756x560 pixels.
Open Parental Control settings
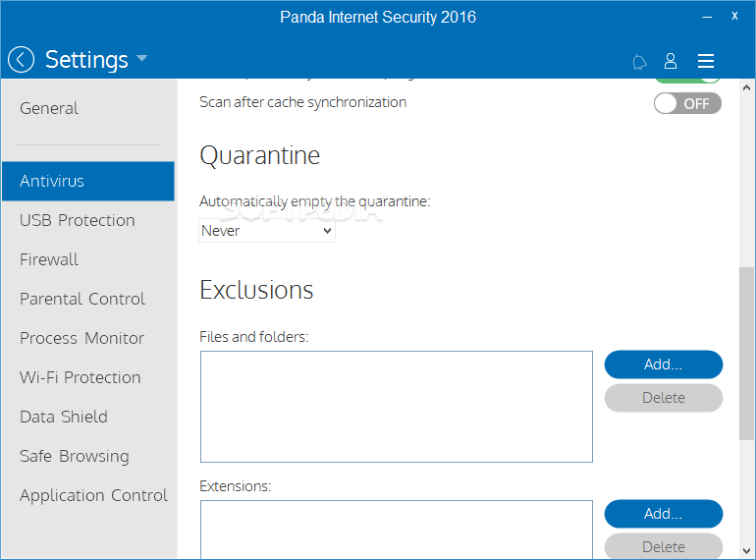[x=81, y=299]
